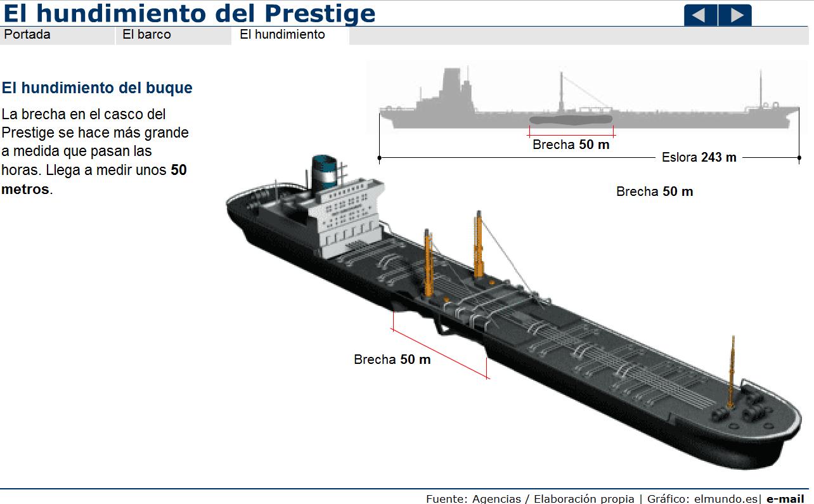
Task: Open the e-mail link in footer
Action: 785,498
